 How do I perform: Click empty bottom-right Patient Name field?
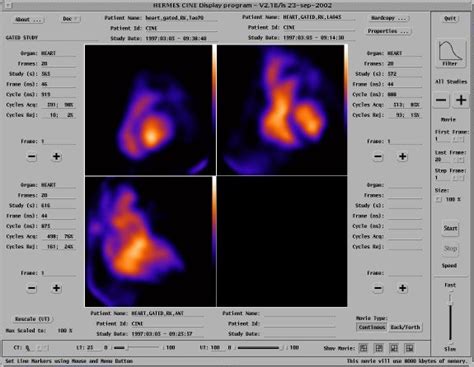pos(299,313)
